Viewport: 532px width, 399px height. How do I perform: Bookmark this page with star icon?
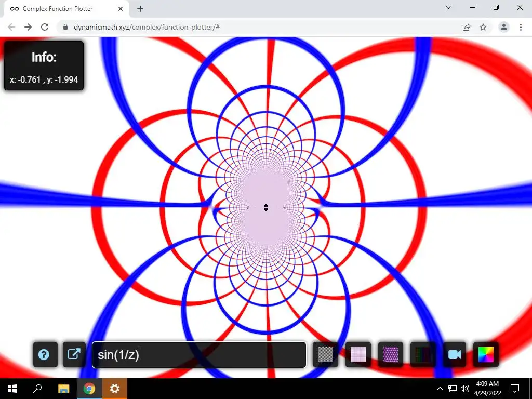tap(483, 27)
